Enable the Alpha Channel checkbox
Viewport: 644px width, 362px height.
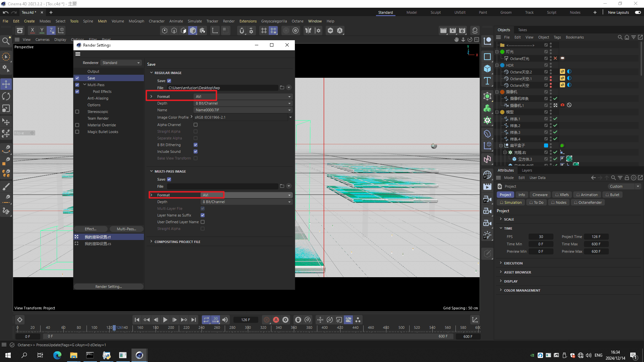[196, 125]
